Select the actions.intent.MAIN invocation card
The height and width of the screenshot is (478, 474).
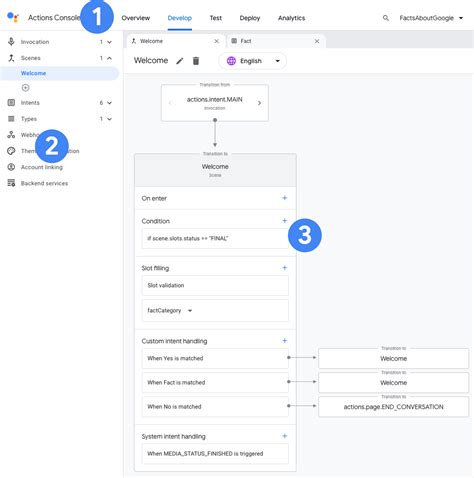[215, 103]
